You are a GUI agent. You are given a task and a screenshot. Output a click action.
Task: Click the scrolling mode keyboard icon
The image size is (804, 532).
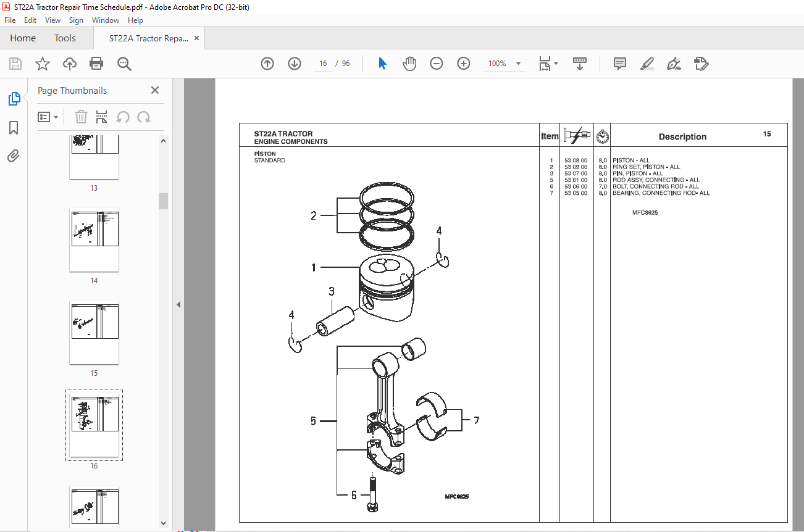[580, 64]
